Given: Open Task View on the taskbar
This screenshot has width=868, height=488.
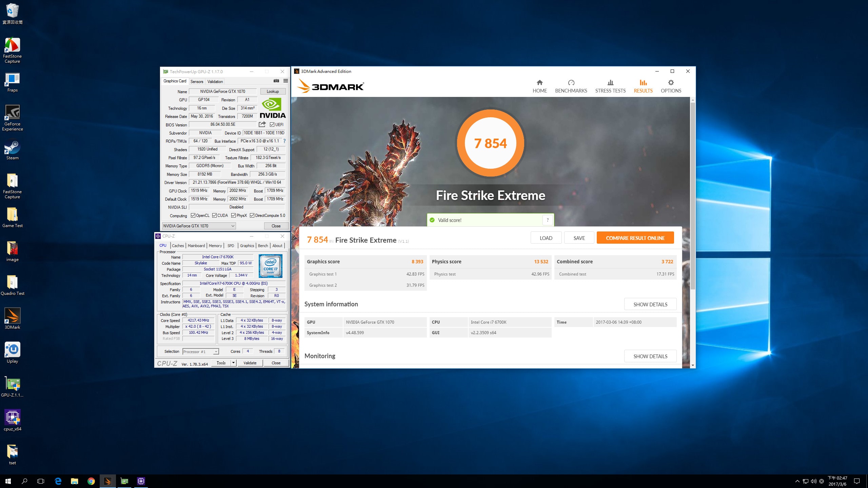Looking at the screenshot, I should coord(41,481).
